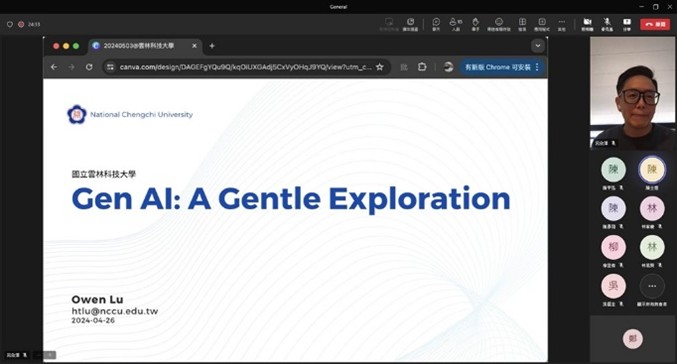Restore down the Teams meeting window

click(655, 6)
